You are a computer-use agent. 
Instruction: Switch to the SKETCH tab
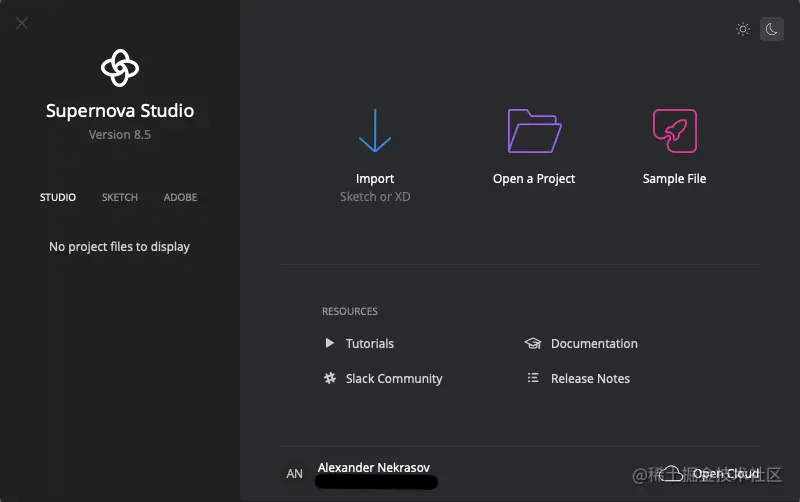(120, 197)
